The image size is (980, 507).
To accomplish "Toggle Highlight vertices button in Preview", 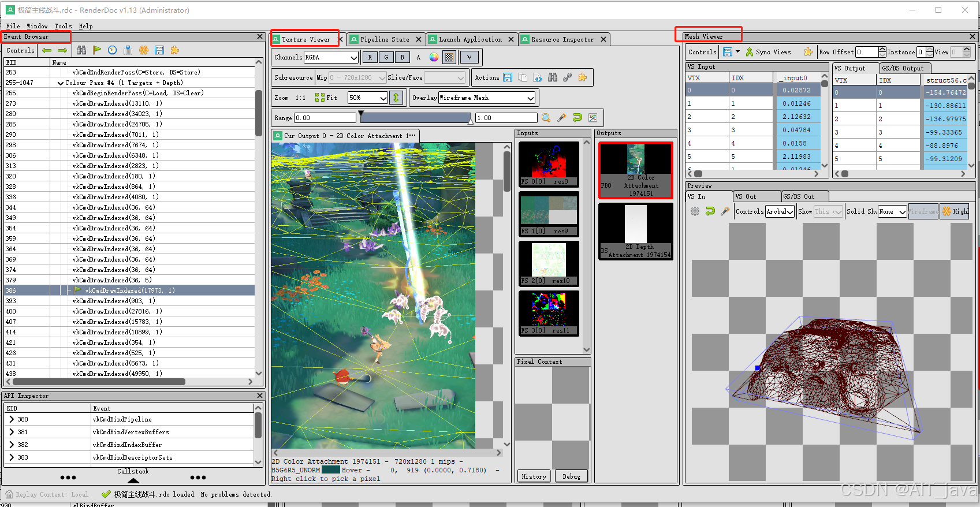I will click(955, 211).
